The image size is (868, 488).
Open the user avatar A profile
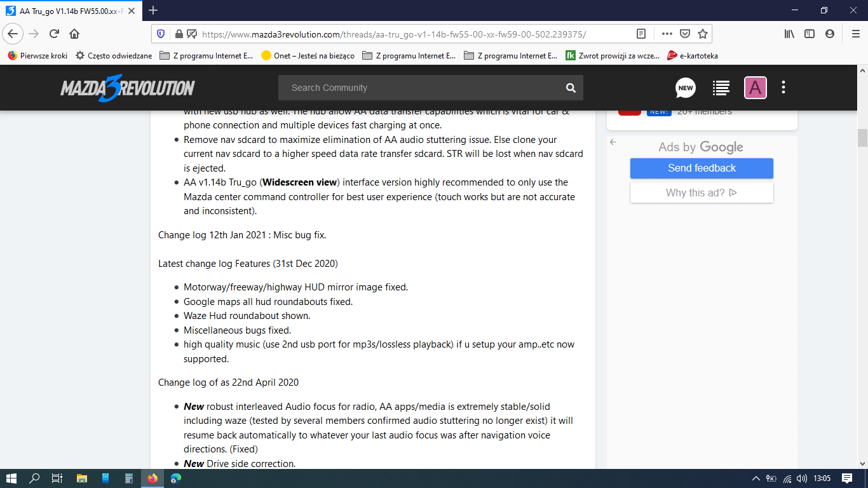tap(755, 88)
